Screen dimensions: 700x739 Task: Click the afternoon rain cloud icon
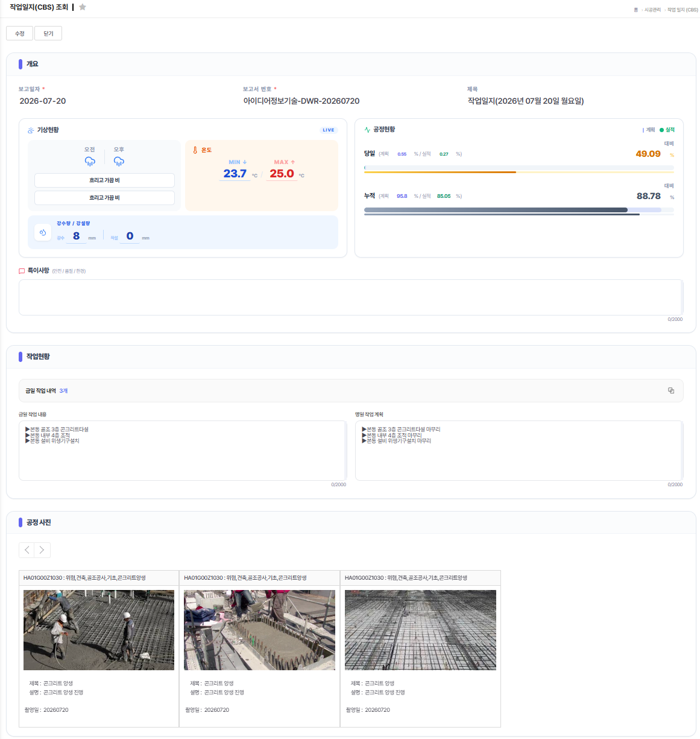point(119,161)
